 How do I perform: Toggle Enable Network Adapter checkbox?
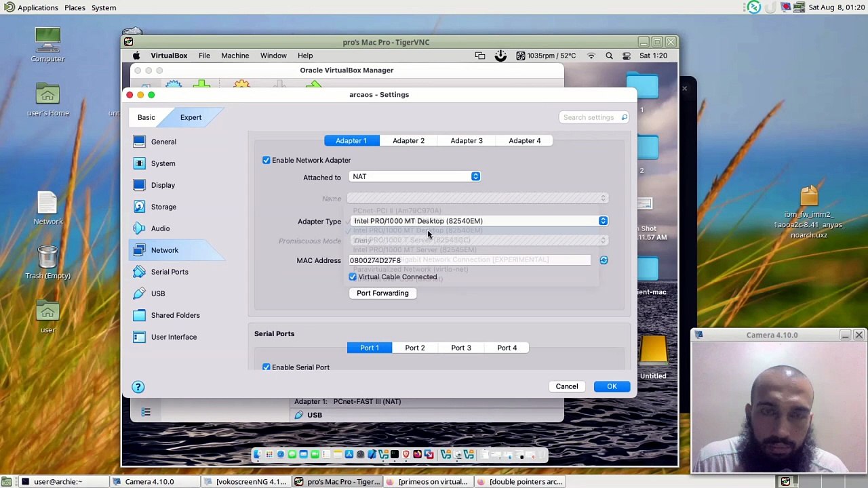point(267,160)
